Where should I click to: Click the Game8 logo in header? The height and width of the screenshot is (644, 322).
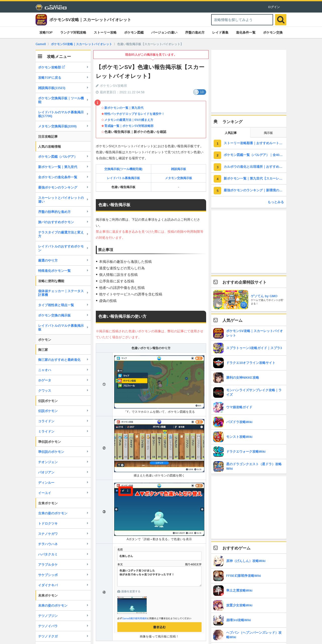pos(51,7)
